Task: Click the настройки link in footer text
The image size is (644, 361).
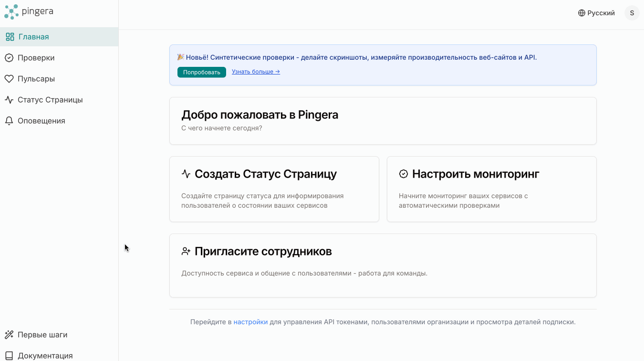Action: tap(250, 322)
